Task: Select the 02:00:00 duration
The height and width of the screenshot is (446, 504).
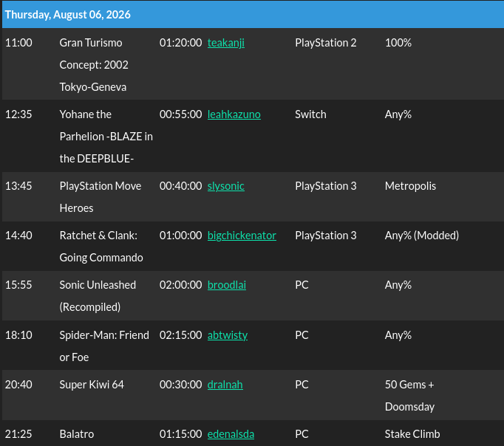Action: coord(180,285)
